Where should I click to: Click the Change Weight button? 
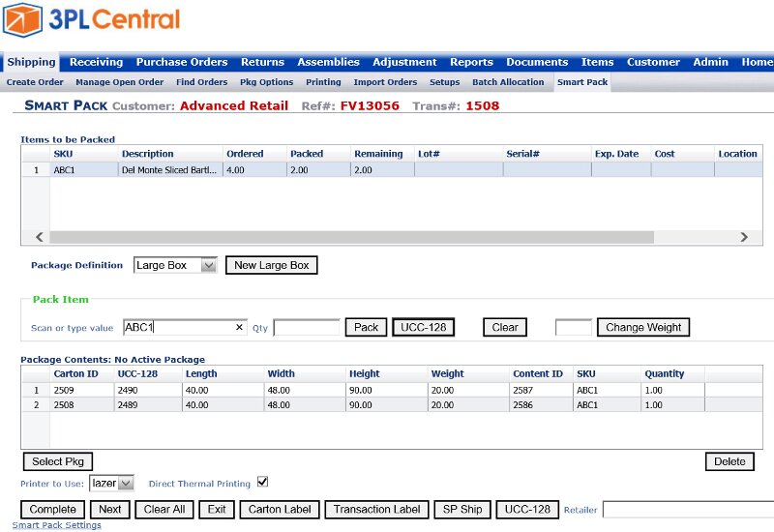click(x=643, y=328)
